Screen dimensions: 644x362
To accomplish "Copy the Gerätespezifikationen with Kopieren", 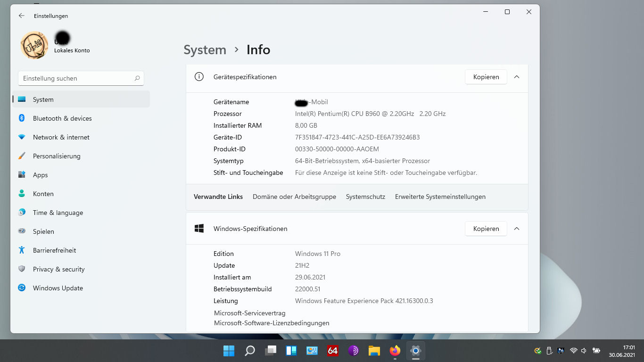I will [486, 77].
